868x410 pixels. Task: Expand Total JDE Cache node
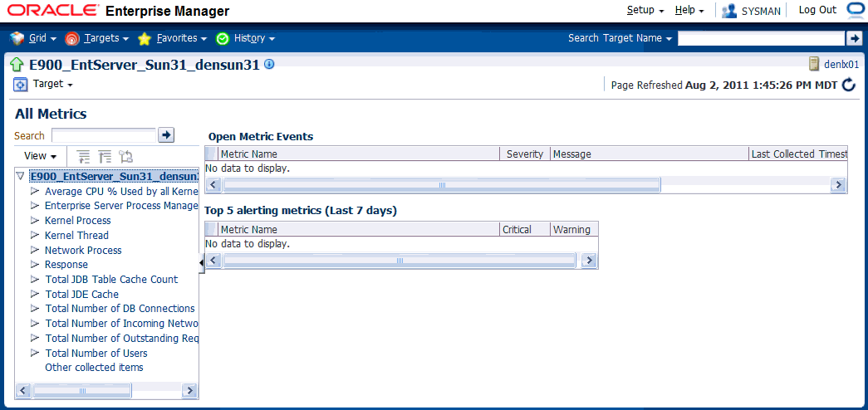pos(35,294)
